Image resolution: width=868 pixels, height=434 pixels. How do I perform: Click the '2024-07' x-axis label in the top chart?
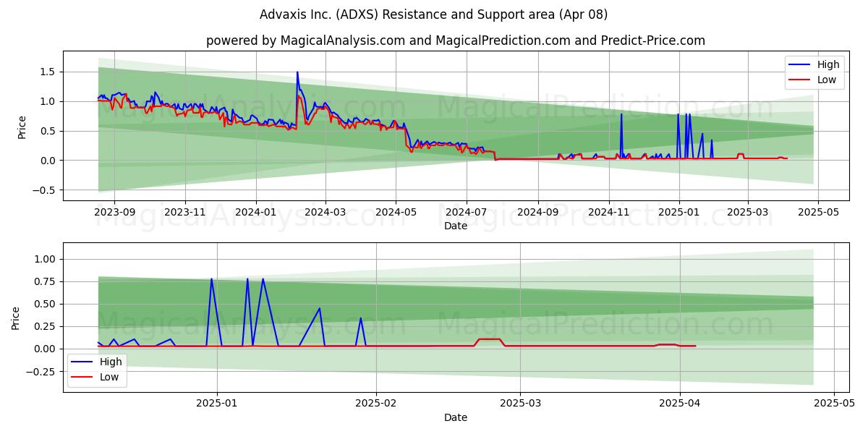point(465,213)
